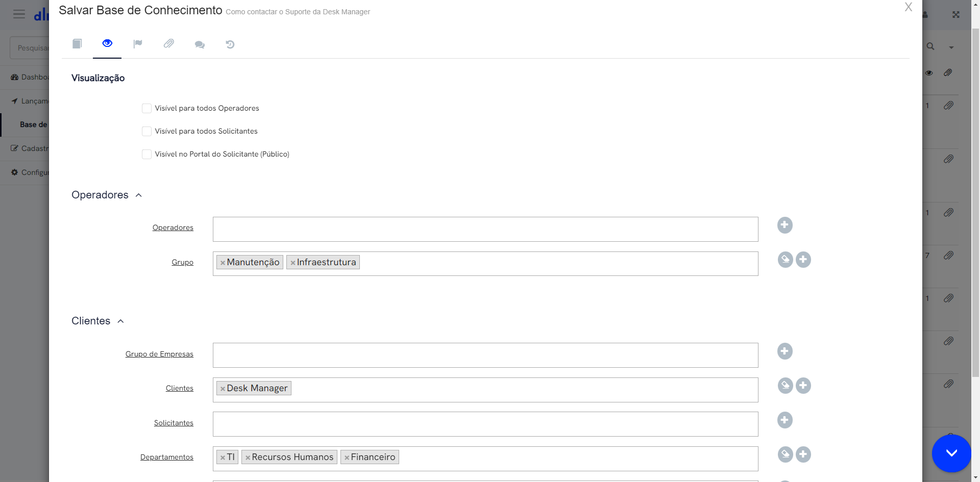Remove the Recursos Humanos tag
Image resolution: width=980 pixels, height=482 pixels.
click(248, 458)
